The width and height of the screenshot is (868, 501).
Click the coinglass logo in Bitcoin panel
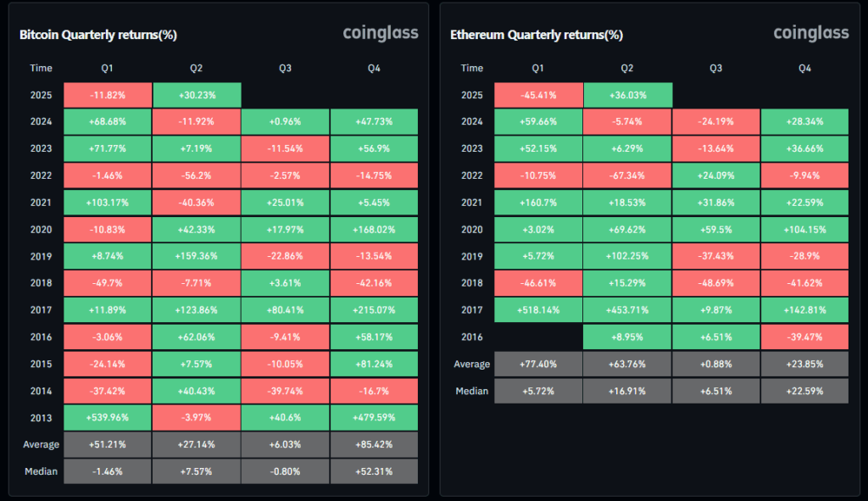tap(381, 33)
